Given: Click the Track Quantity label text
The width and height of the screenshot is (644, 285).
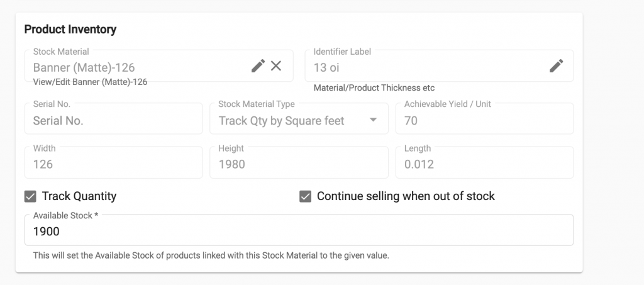Looking at the screenshot, I should (79, 196).
